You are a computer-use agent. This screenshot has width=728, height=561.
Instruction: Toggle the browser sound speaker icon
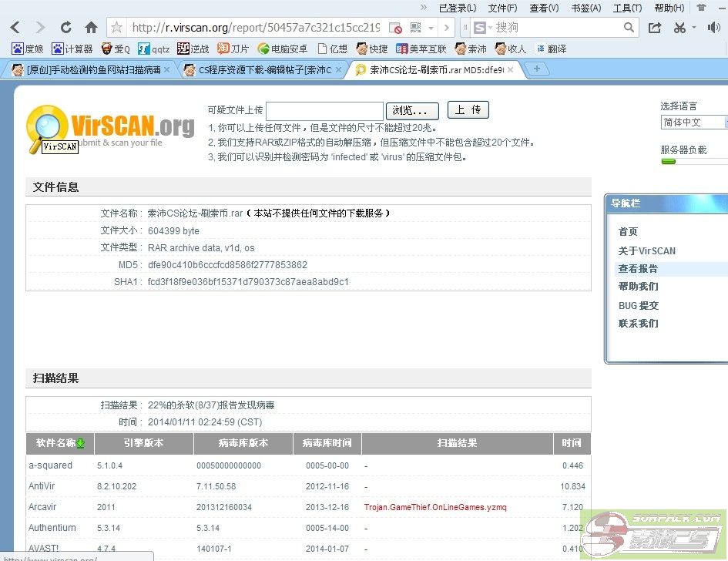tap(713, 28)
